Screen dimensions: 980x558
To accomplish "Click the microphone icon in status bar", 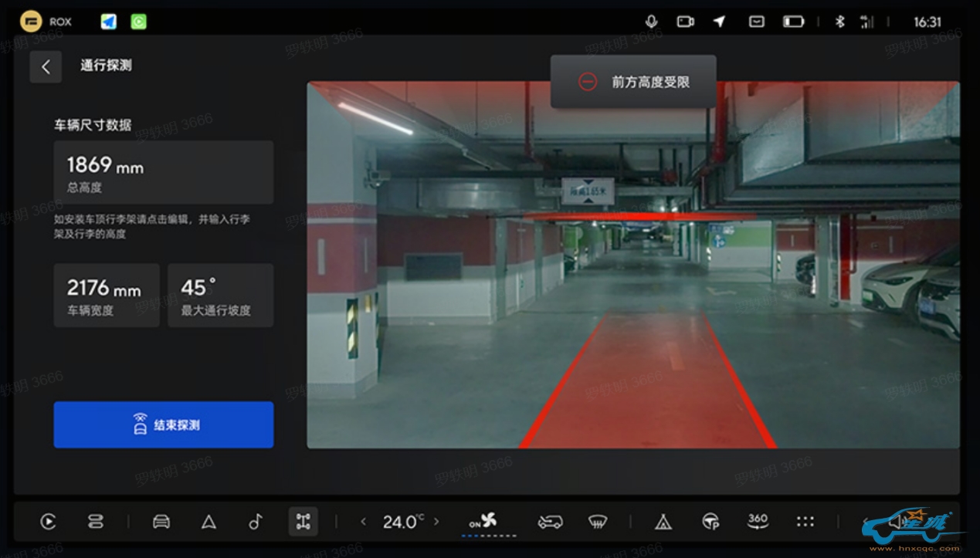I will pyautogui.click(x=651, y=22).
